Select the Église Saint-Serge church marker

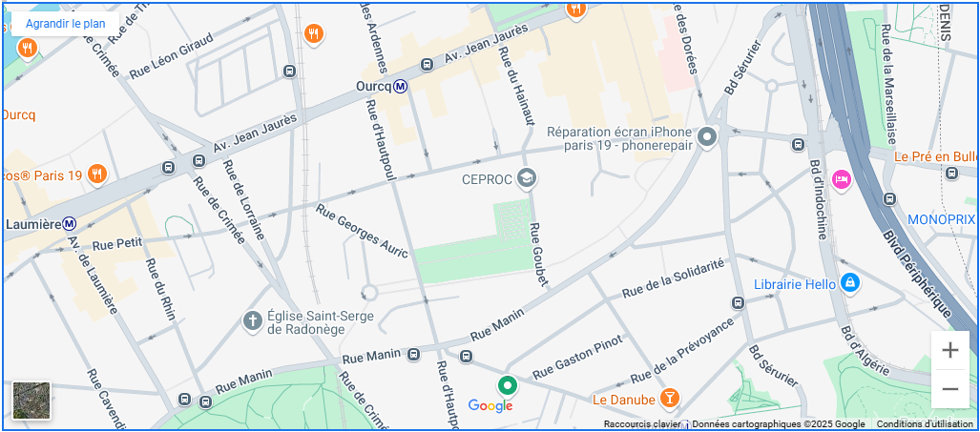click(x=252, y=322)
